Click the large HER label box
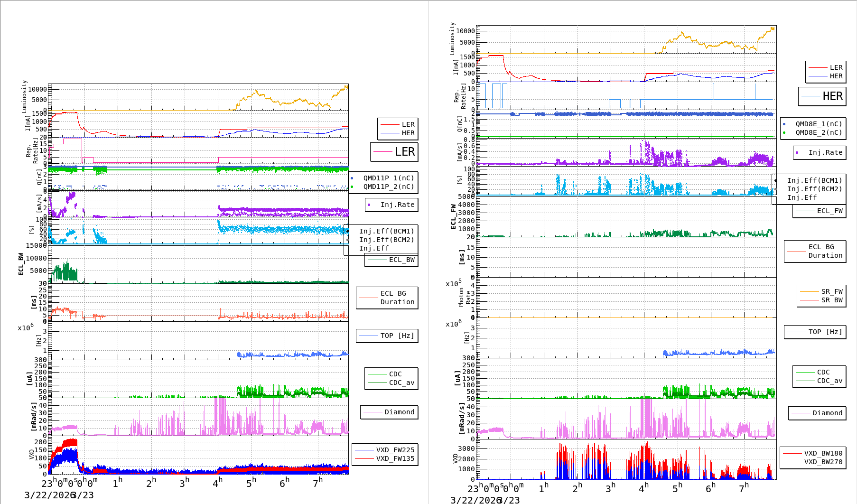 tap(822, 96)
